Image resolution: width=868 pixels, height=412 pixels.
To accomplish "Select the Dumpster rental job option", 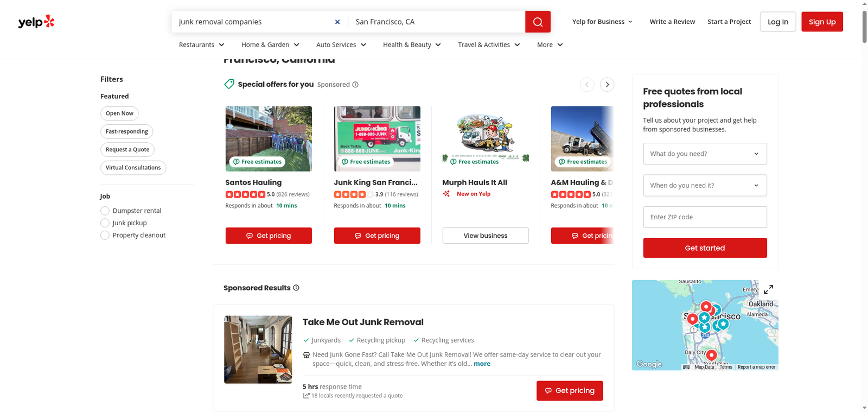I will 105,211.
